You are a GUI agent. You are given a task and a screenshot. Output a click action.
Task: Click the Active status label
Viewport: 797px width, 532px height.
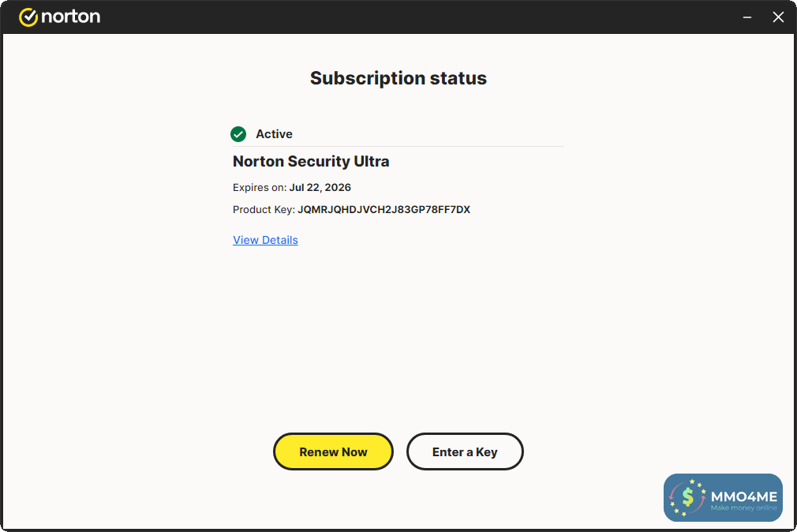coord(274,134)
